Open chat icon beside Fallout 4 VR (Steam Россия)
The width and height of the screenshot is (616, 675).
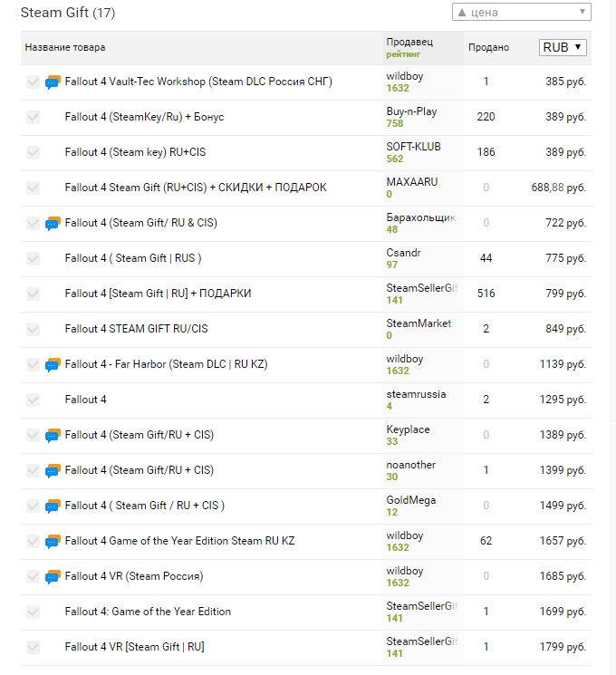(x=53, y=576)
